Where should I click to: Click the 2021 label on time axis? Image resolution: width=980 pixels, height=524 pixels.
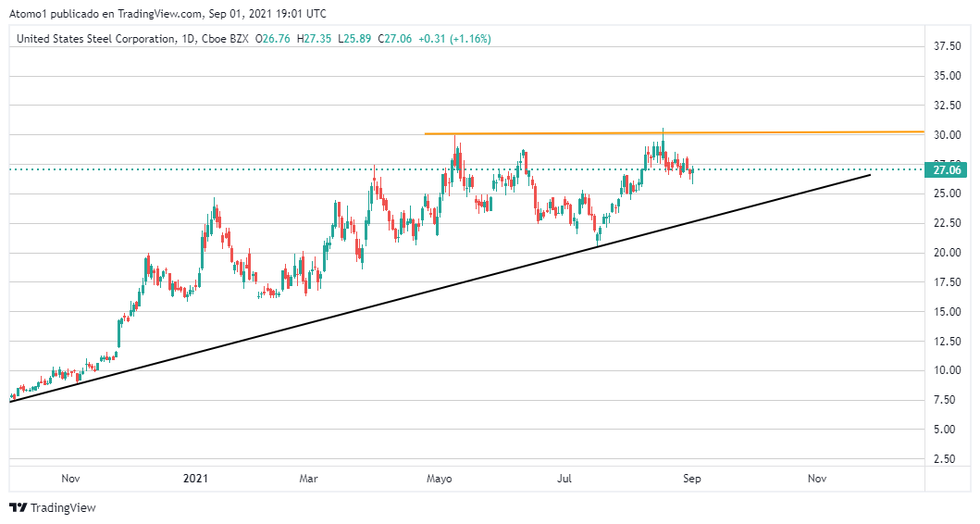[x=195, y=479]
